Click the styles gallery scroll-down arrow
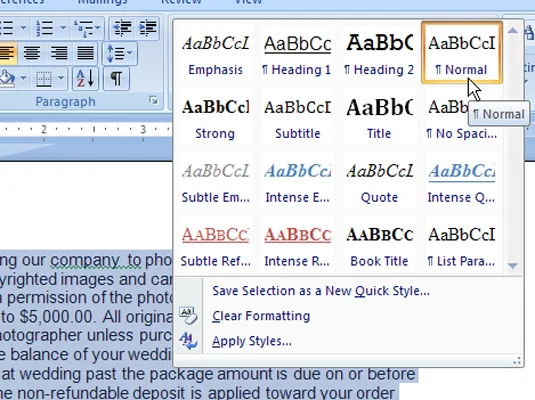This screenshot has width=535, height=400. tap(512, 266)
